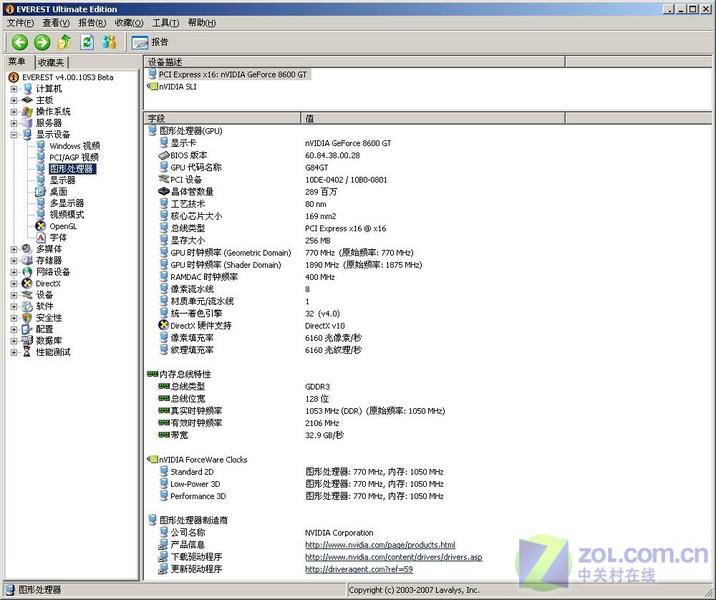Viewport: 716px width, 600px height.
Task: Click the PCI 设备 card icon
Action: tap(164, 179)
